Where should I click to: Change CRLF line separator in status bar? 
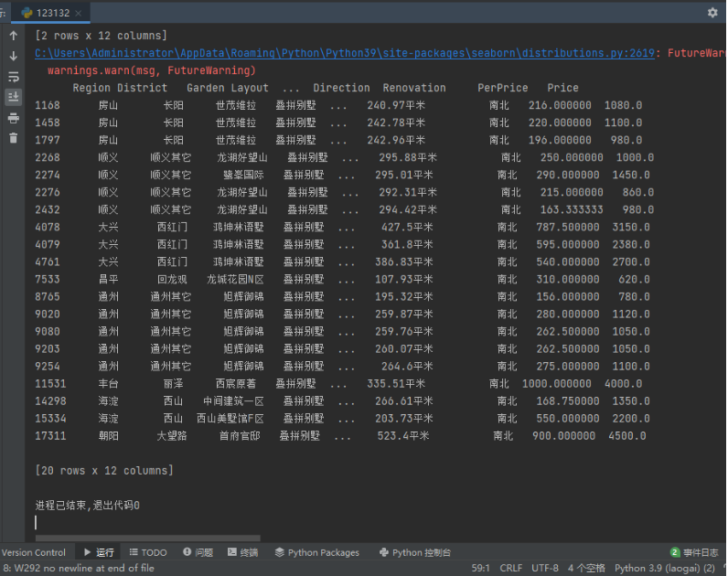pyautogui.click(x=510, y=568)
